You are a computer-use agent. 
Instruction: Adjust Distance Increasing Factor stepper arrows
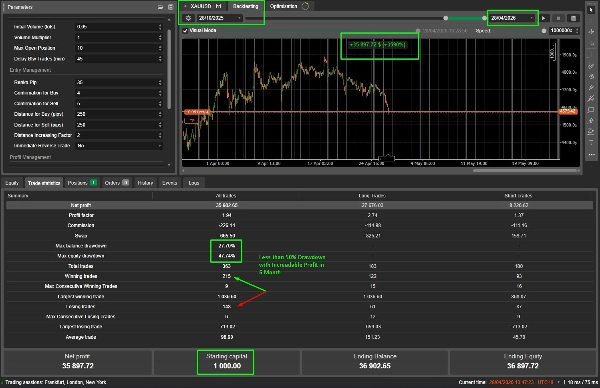(x=160, y=135)
